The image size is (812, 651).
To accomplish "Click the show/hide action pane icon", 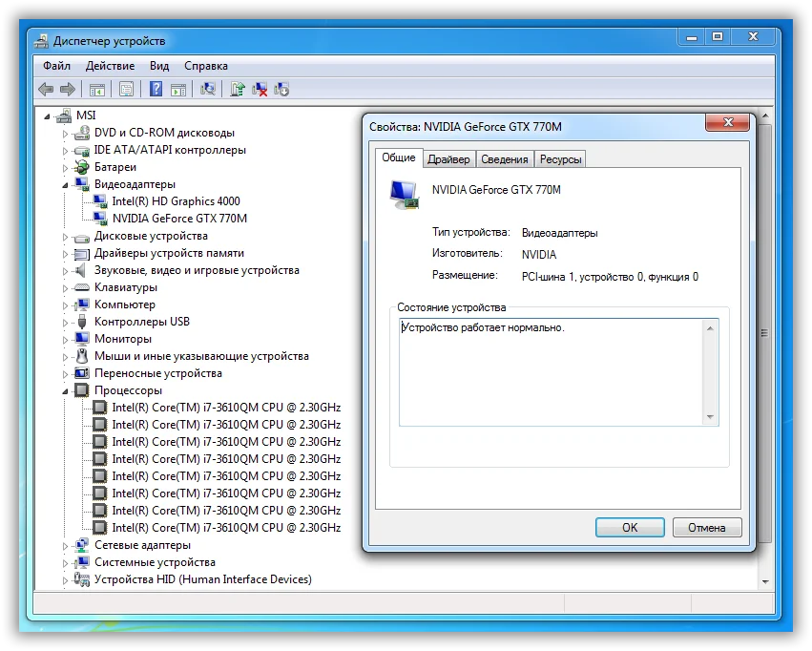I will 178,90.
